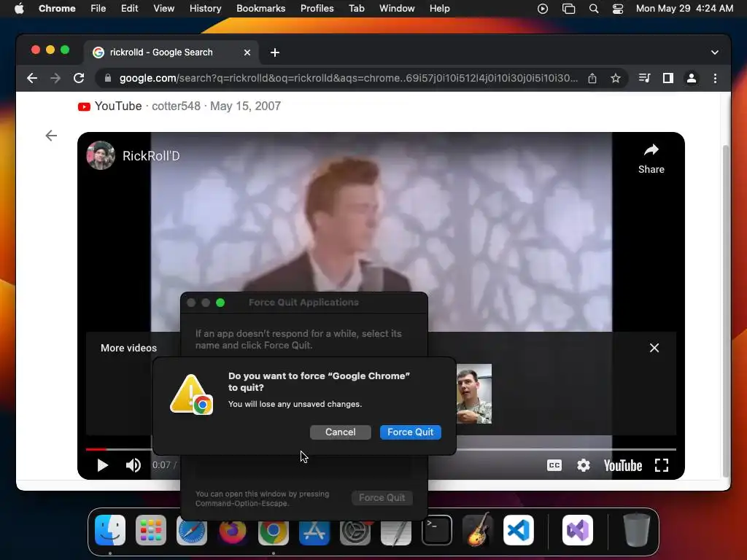Viewport: 747px width, 560px height.
Task: Enter fullscreen video mode
Action: point(661,465)
